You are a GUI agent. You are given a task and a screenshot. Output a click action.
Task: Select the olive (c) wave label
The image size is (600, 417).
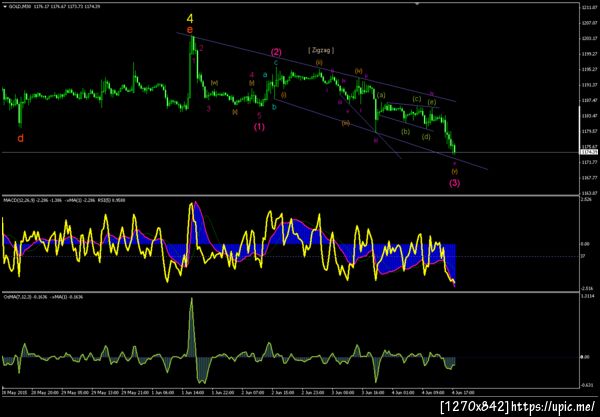tap(417, 99)
